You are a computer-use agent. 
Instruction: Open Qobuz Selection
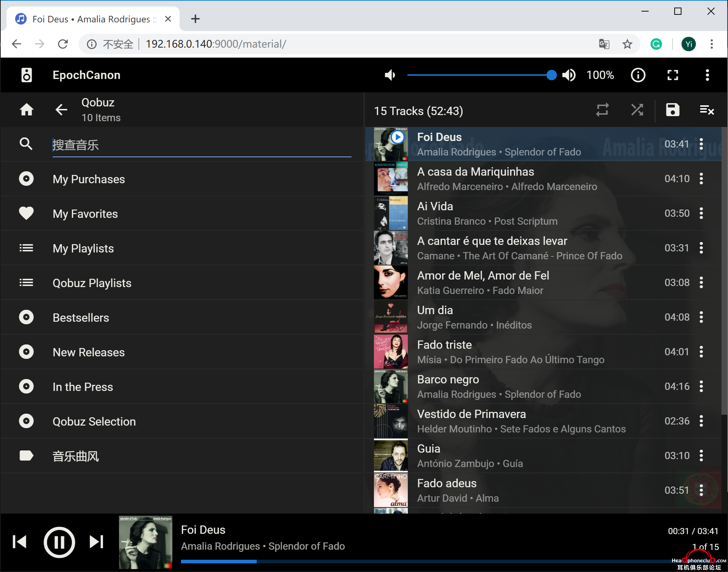pyautogui.click(x=182, y=421)
